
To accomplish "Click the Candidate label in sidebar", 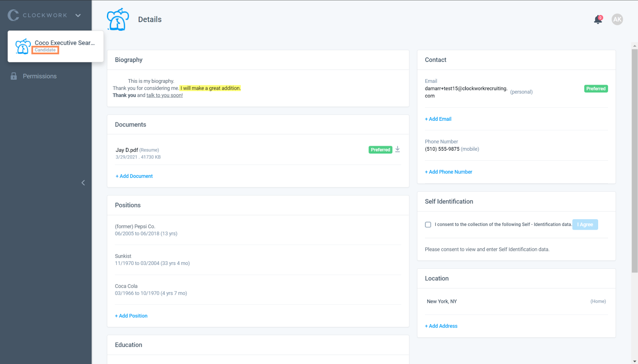I will [x=45, y=50].
